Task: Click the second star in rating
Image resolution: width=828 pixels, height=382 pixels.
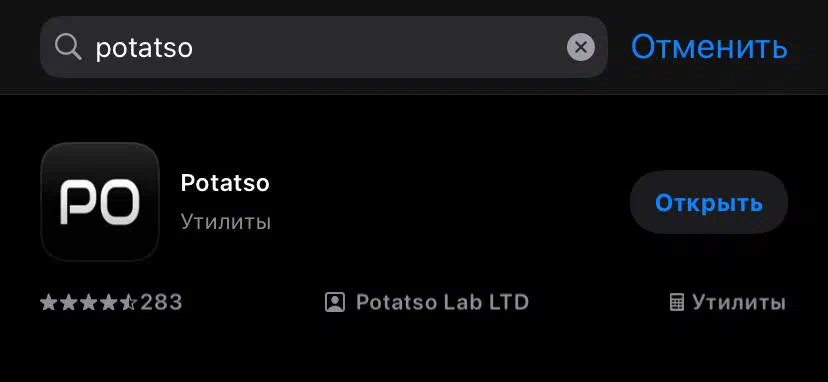Action: pos(68,302)
